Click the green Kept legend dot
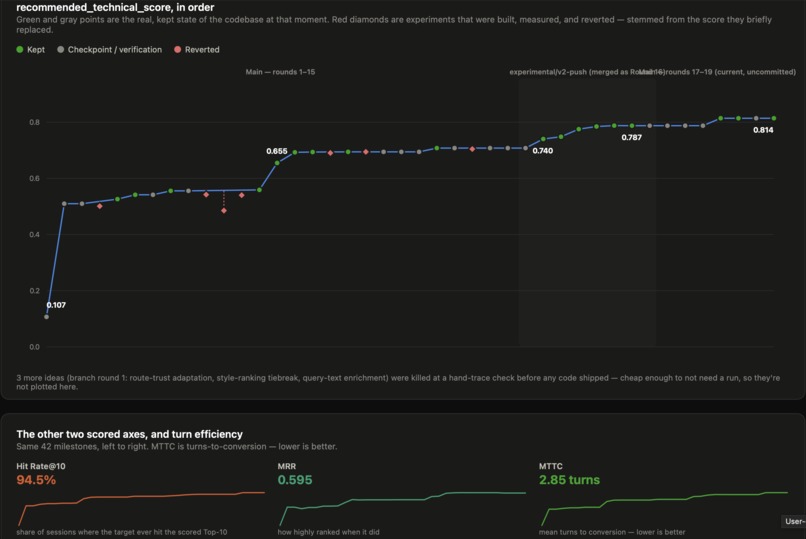The width and height of the screenshot is (806, 539). point(20,50)
